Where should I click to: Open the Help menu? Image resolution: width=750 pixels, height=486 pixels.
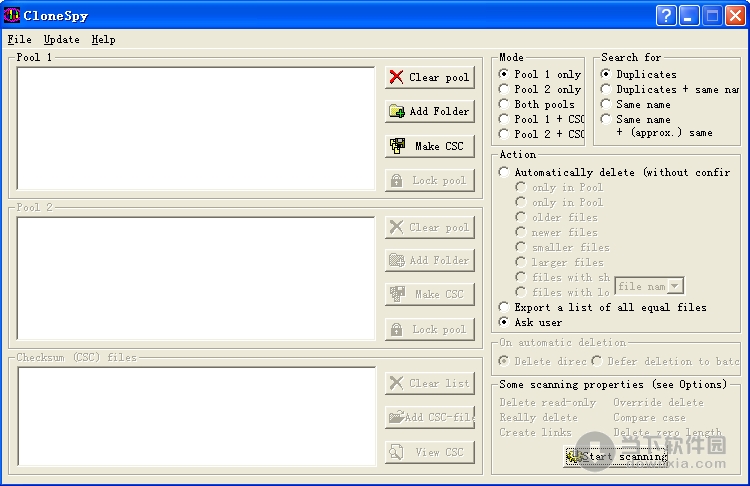pyautogui.click(x=103, y=40)
